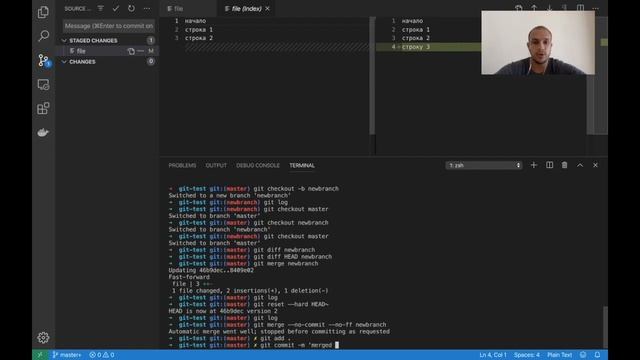
Task: Click the terminal panel scrollbar thumb
Action: point(605,327)
